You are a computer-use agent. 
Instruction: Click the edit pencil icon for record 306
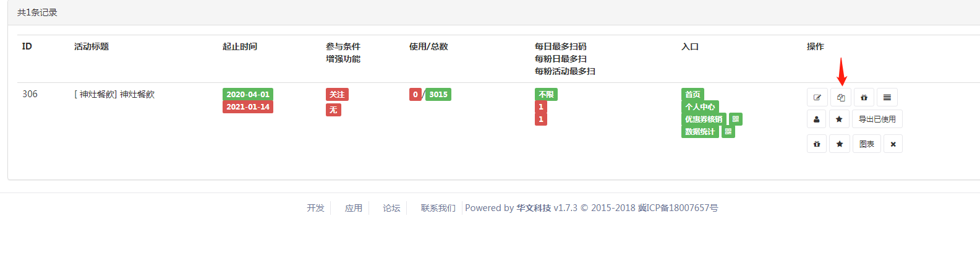(x=817, y=97)
